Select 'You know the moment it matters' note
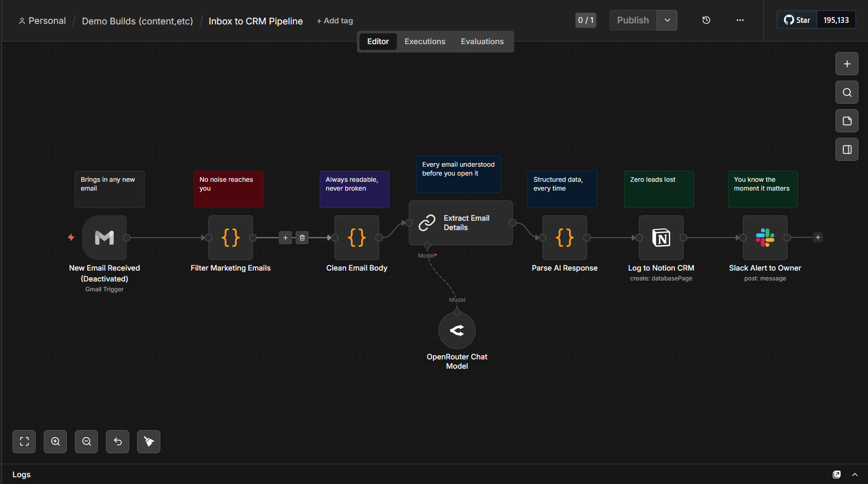Image resolution: width=868 pixels, height=484 pixels. click(763, 190)
